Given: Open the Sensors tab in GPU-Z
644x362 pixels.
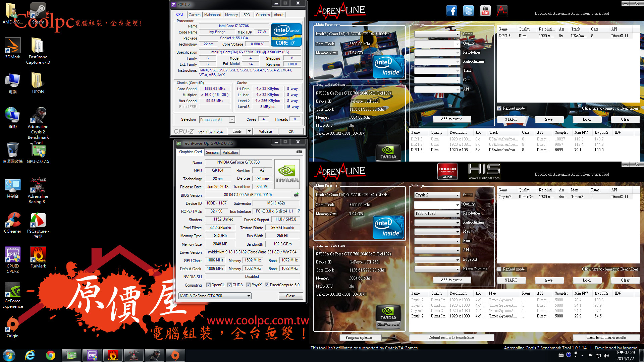Looking at the screenshot, I should 212,153.
